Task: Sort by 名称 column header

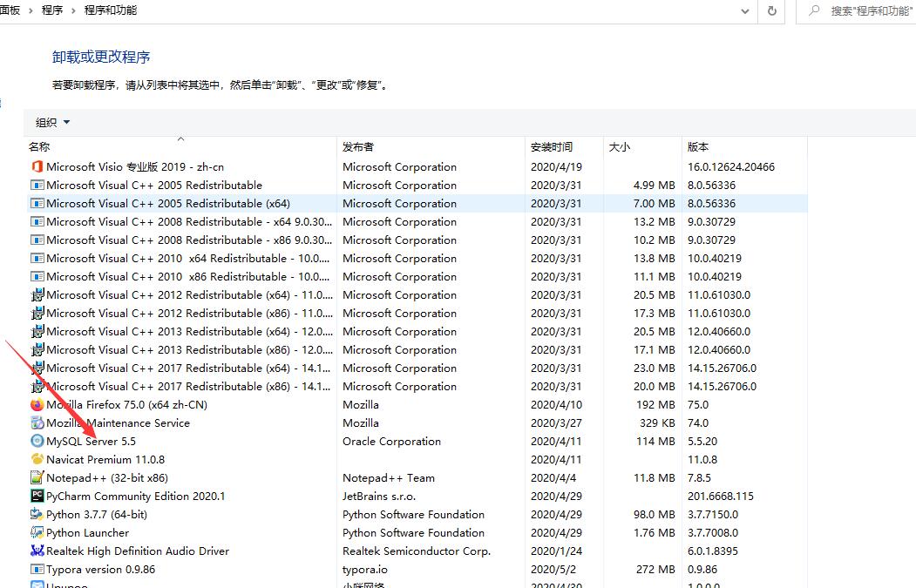Action: (x=181, y=146)
